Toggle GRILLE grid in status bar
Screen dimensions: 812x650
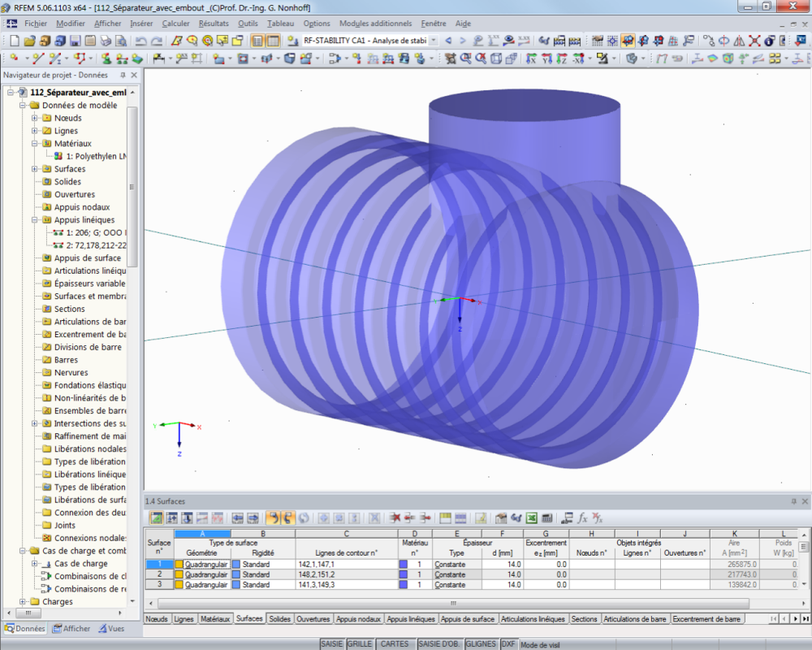(360, 643)
